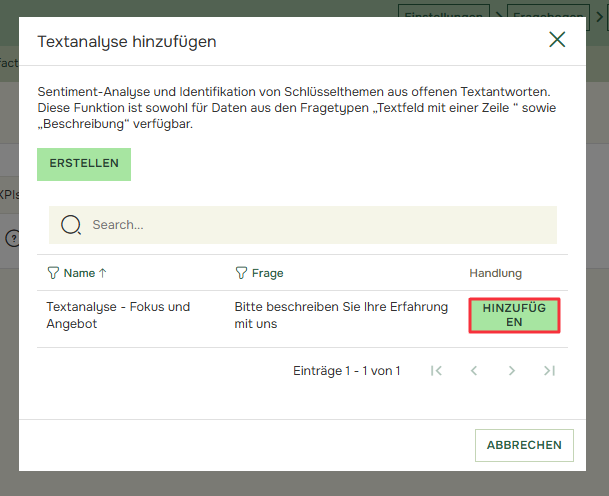Open the Fragebogen breadcrumb step

(546, 14)
